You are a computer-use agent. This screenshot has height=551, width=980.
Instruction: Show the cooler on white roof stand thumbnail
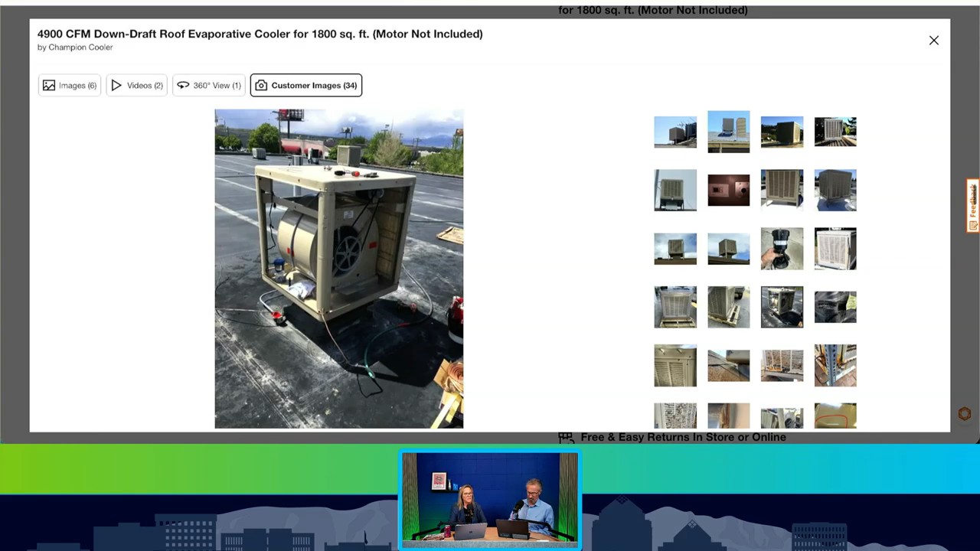[835, 190]
